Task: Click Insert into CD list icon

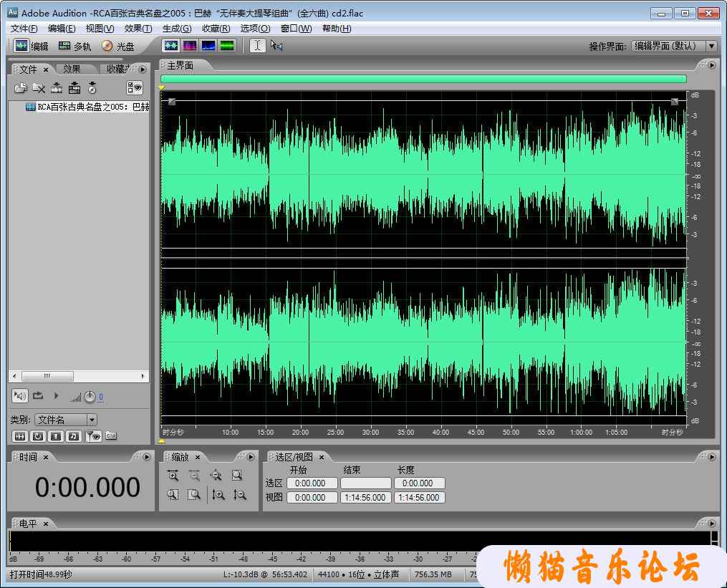Action: point(92,87)
